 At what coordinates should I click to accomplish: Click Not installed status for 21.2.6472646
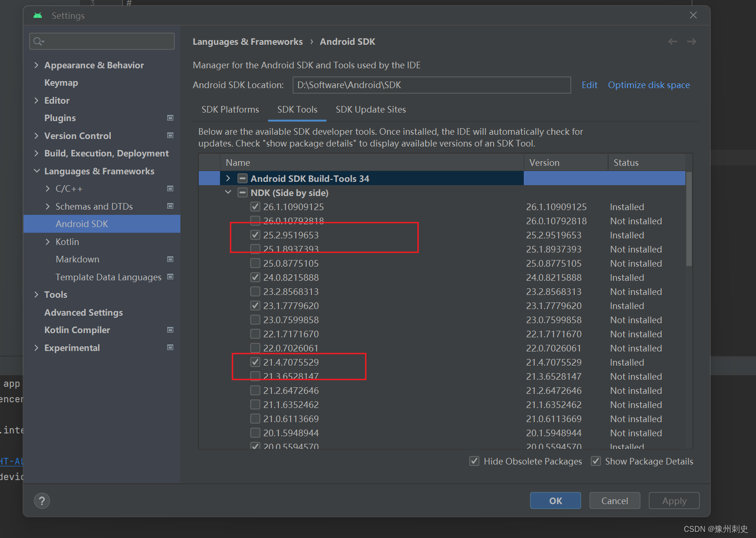pos(636,390)
